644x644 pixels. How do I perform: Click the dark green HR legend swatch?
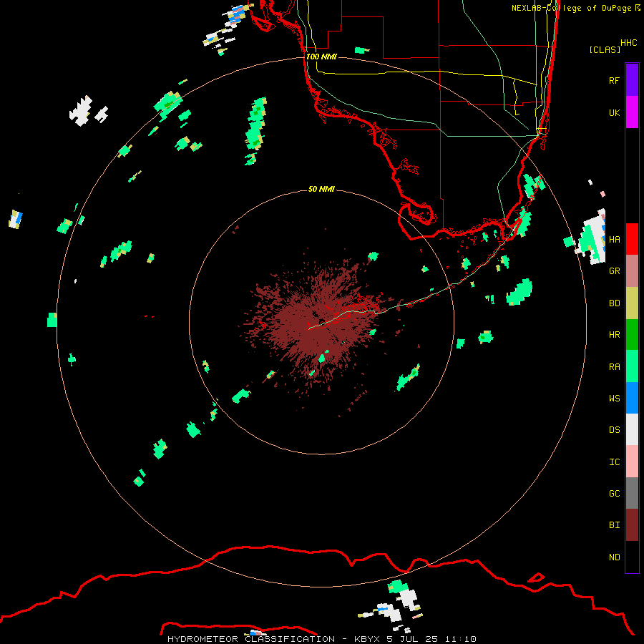pos(632,335)
